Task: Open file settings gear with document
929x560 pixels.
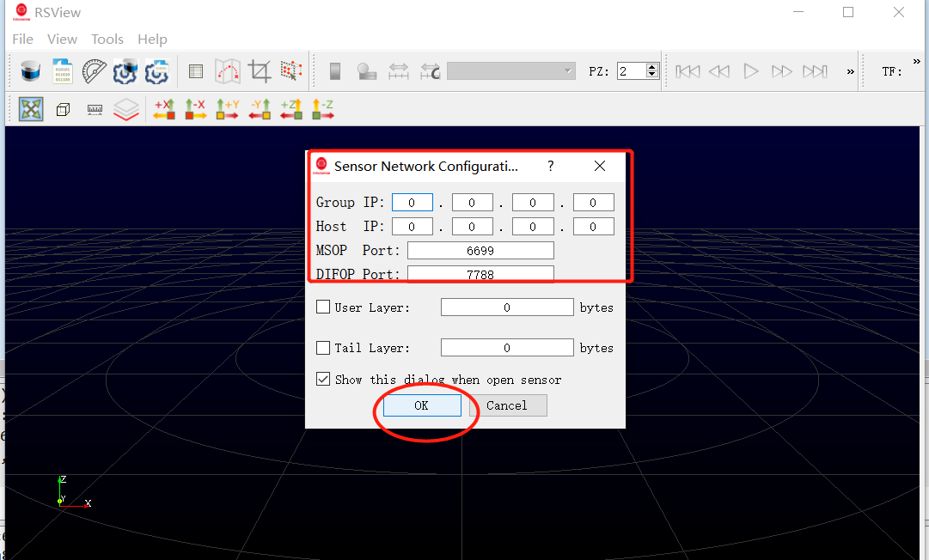Action: point(157,71)
